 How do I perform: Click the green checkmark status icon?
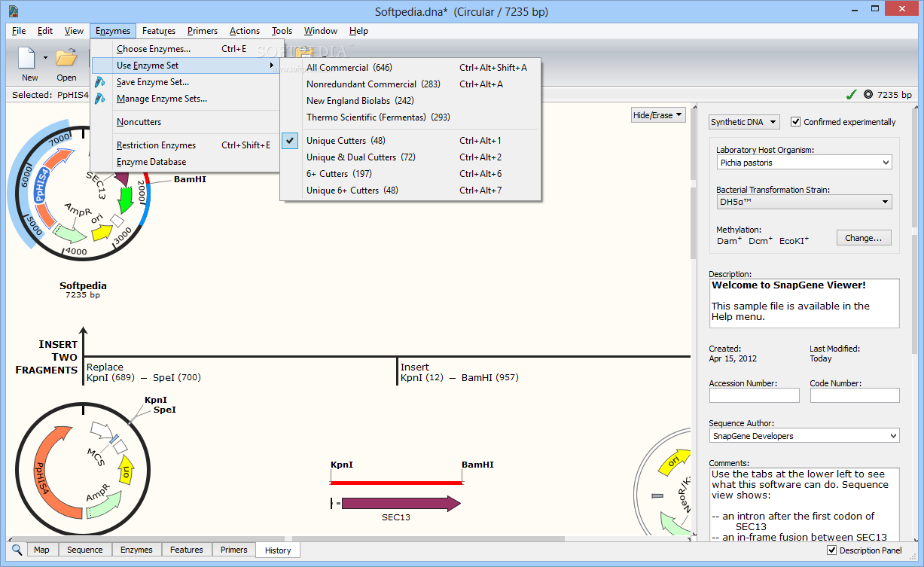851,95
